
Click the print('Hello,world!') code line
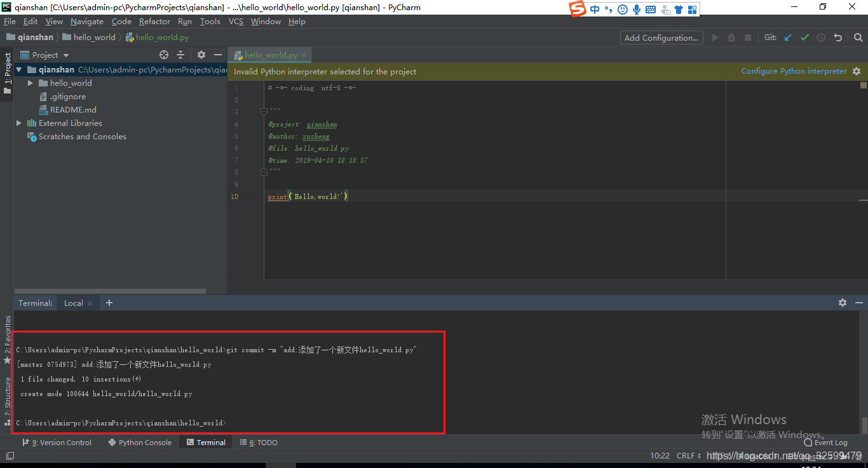pyautogui.click(x=308, y=196)
